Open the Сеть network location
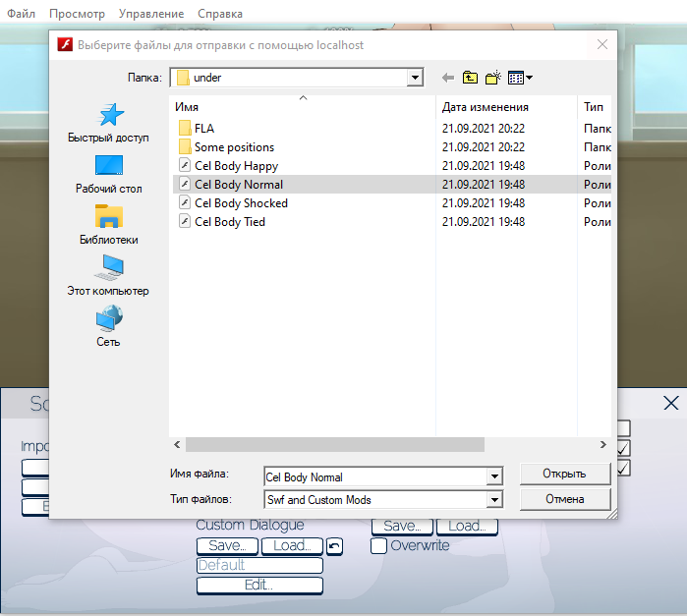The height and width of the screenshot is (616, 687). [108, 326]
